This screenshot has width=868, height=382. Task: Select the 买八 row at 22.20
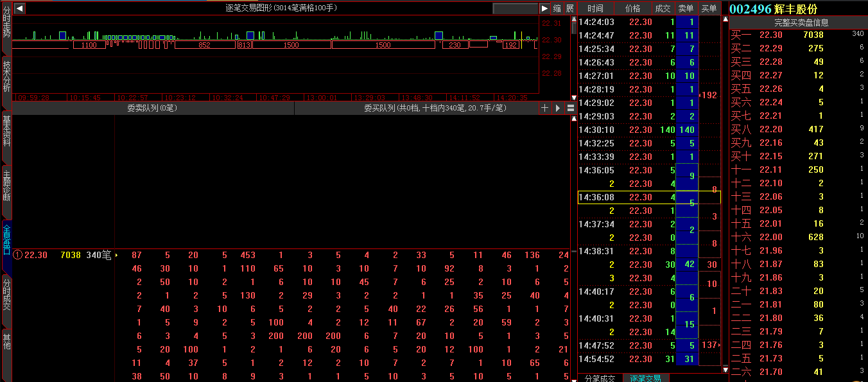click(x=798, y=129)
